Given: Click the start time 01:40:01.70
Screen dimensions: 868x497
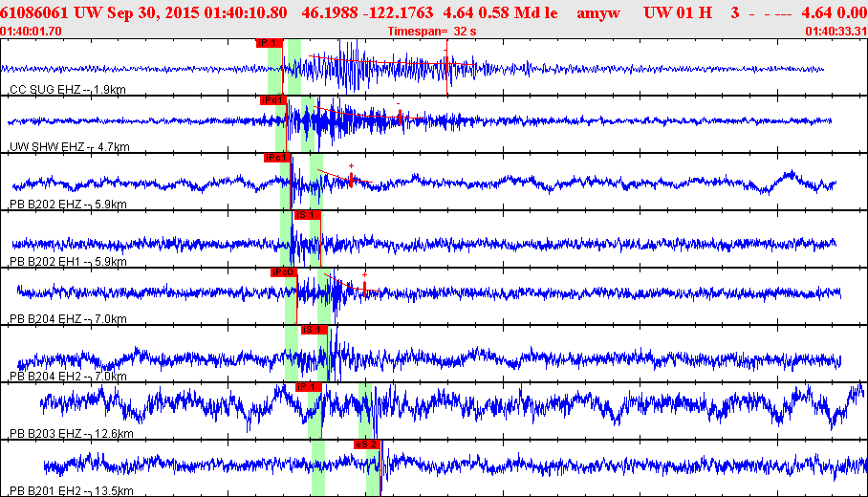Looking at the screenshot, I should pyautogui.click(x=33, y=32).
